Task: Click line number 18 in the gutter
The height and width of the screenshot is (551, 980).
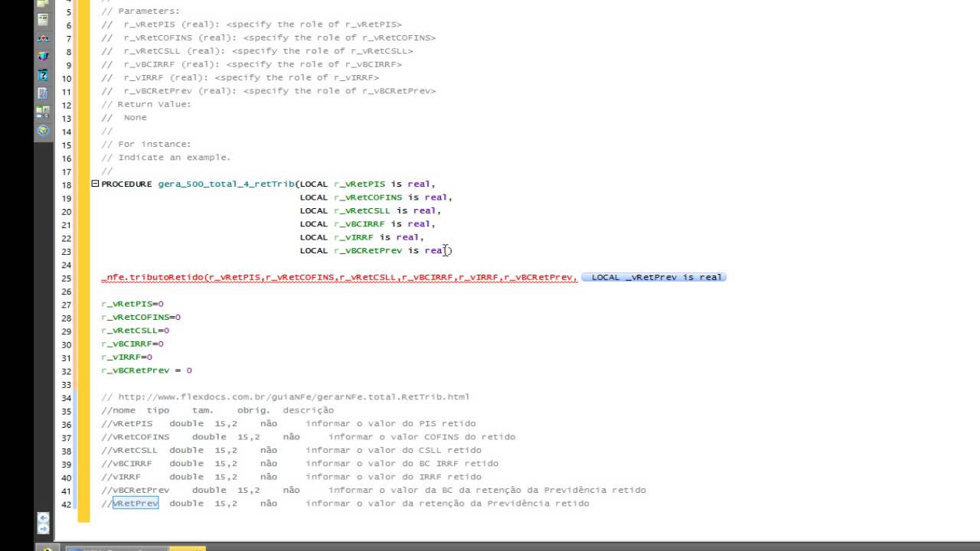Action: click(x=67, y=185)
